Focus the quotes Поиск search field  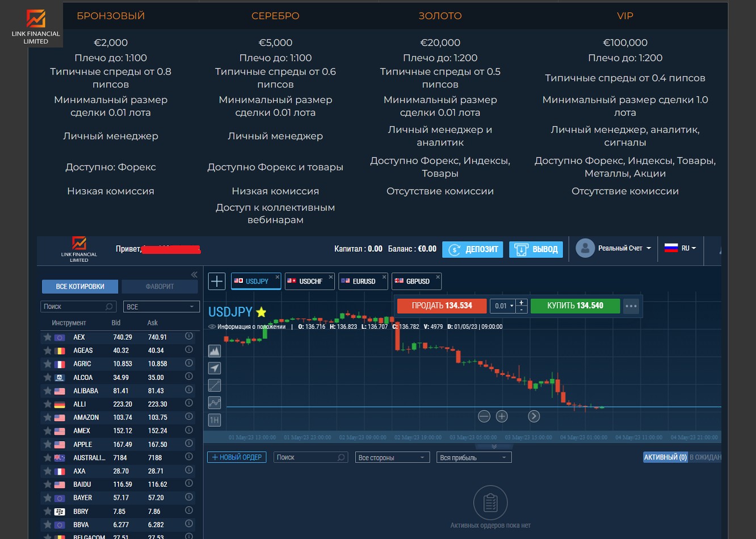coord(78,307)
